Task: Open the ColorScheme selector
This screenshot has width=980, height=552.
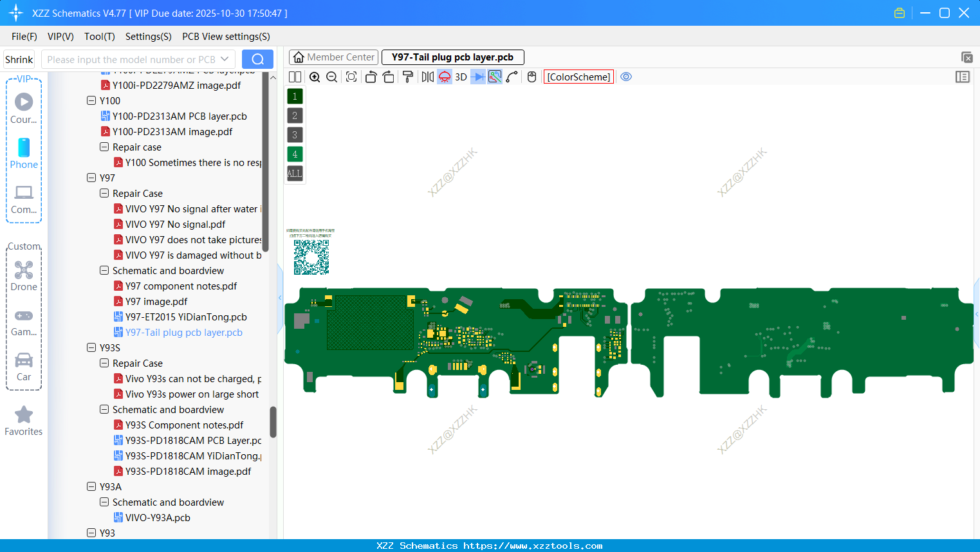Action: click(578, 77)
